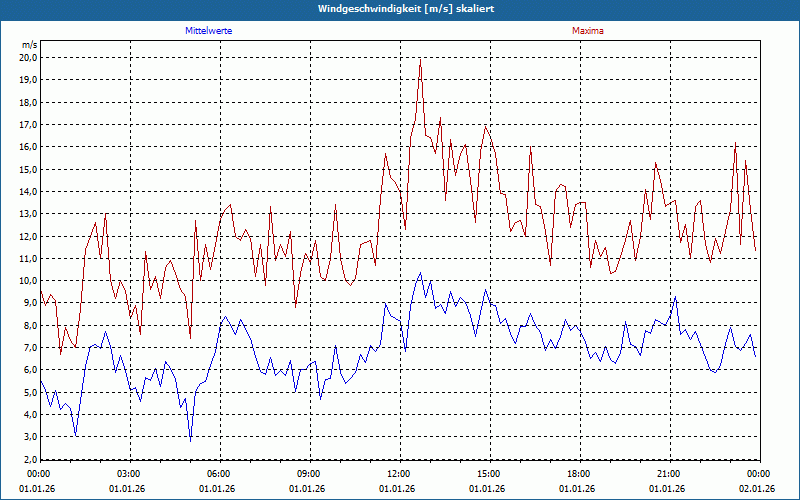Click the "12,0" y-axis value
Screen dimensions: 800x500
[x=29, y=236]
